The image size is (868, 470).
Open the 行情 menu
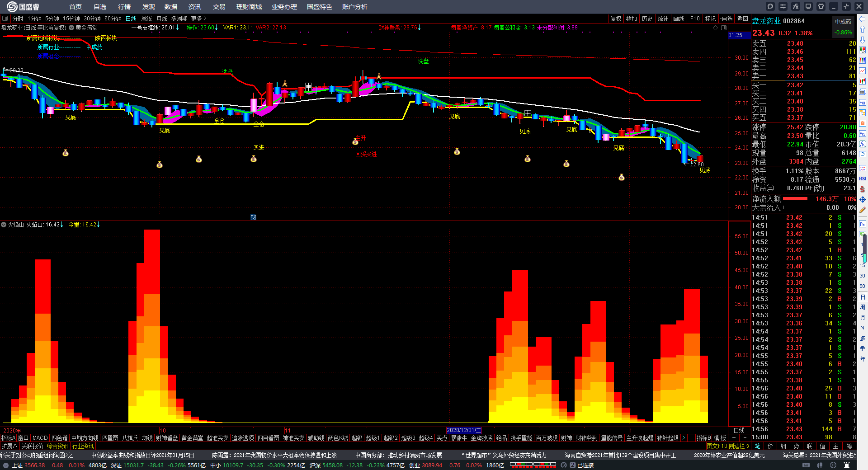point(124,7)
